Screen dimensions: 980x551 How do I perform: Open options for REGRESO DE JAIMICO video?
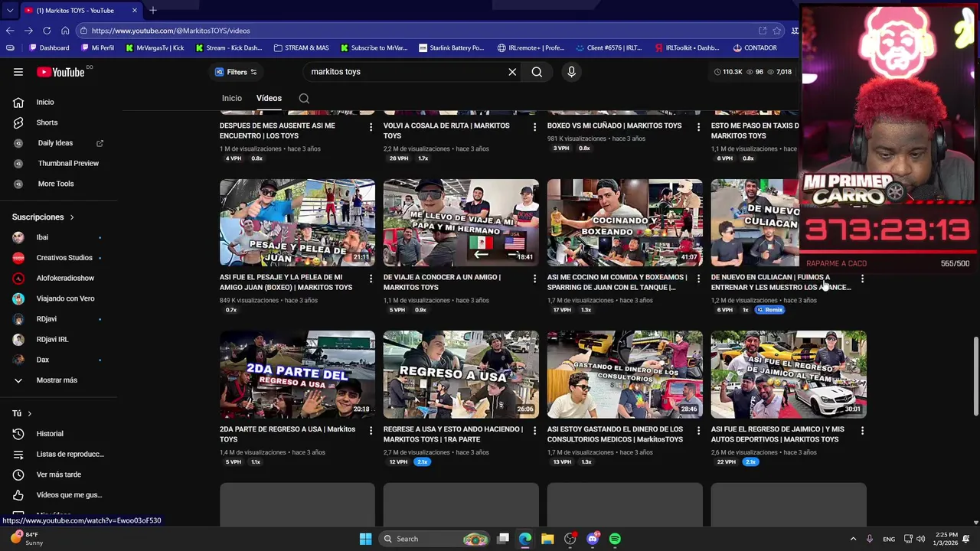coord(862,431)
